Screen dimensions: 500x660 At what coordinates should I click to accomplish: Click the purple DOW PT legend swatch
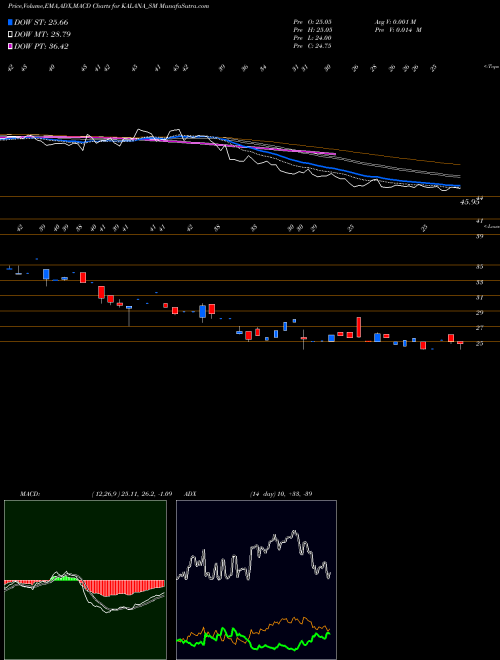click(10, 46)
